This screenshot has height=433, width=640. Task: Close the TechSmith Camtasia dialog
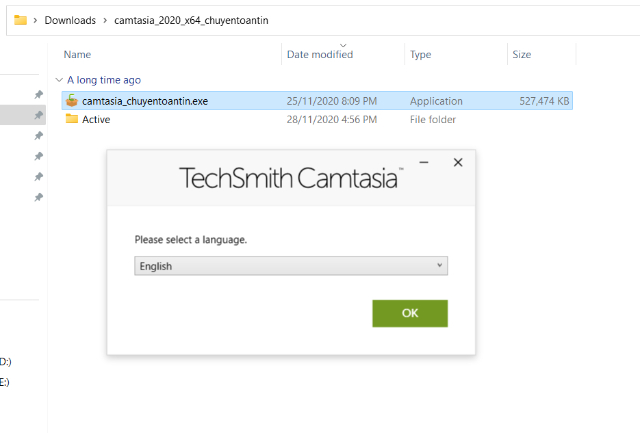tap(458, 162)
